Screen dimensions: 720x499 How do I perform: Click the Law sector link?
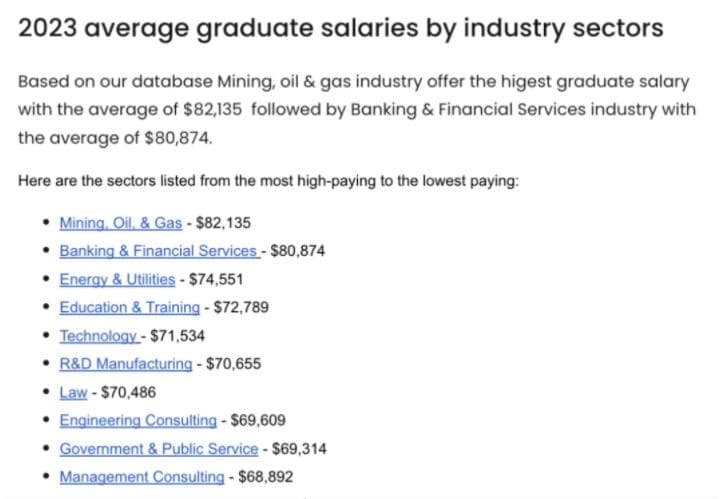tap(73, 392)
